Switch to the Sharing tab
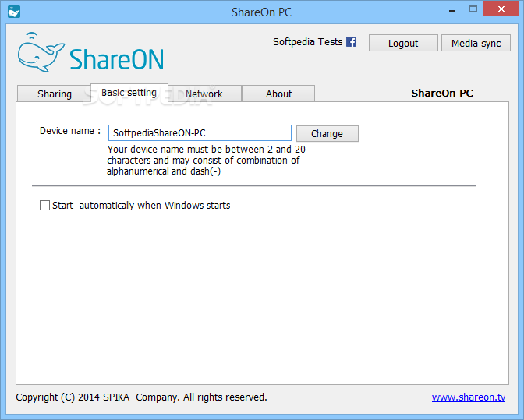The image size is (524, 420). click(54, 94)
